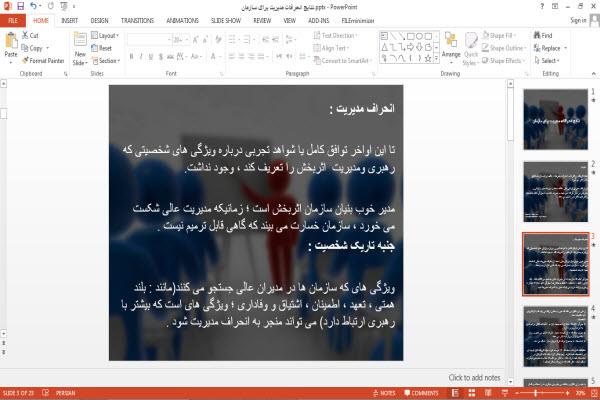Toggle Underline formatting
The height and width of the screenshot is (400, 600).
pos(151,57)
